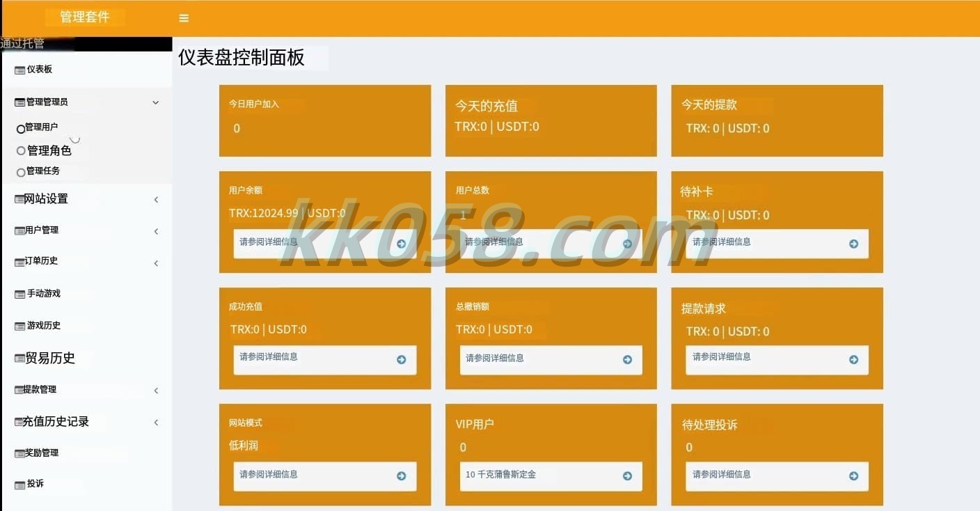This screenshot has width=980, height=511.
Task: Click 通过托管 text in sidebar
Action: (22, 43)
